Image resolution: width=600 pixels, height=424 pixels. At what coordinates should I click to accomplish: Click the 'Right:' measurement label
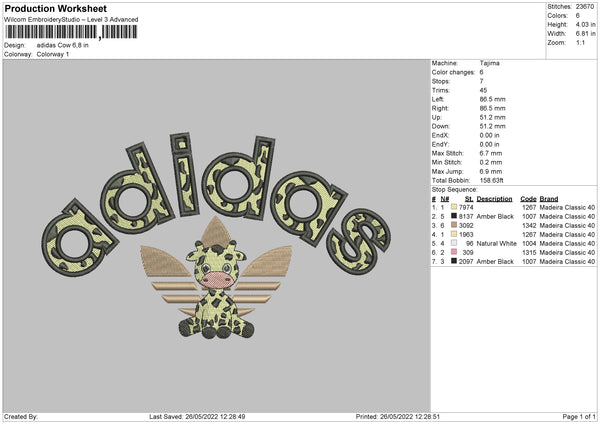click(440, 108)
